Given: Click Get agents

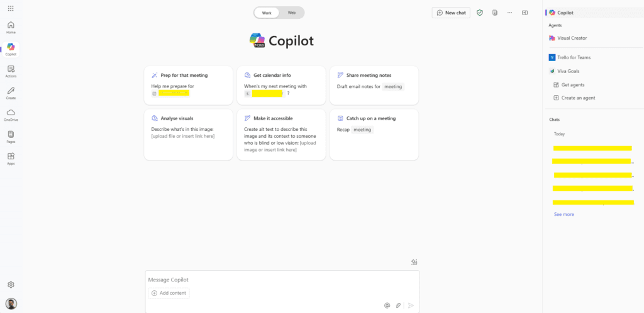Looking at the screenshot, I should 569,85.
